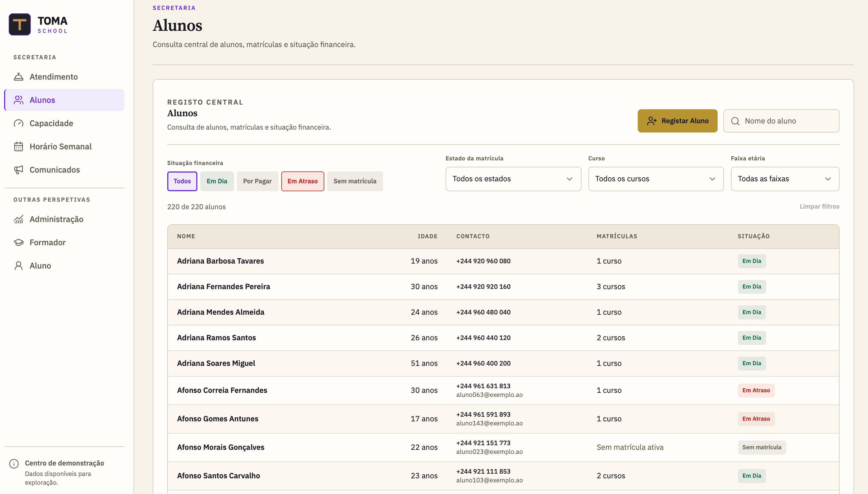Click the MATRÍCULAS column header
The height and width of the screenshot is (494, 868).
pyautogui.click(x=617, y=237)
